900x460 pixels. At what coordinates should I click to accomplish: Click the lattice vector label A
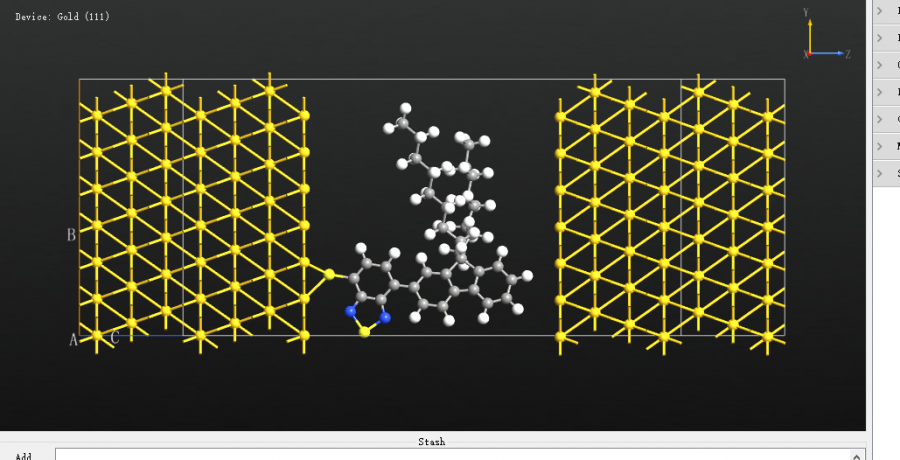tap(73, 340)
